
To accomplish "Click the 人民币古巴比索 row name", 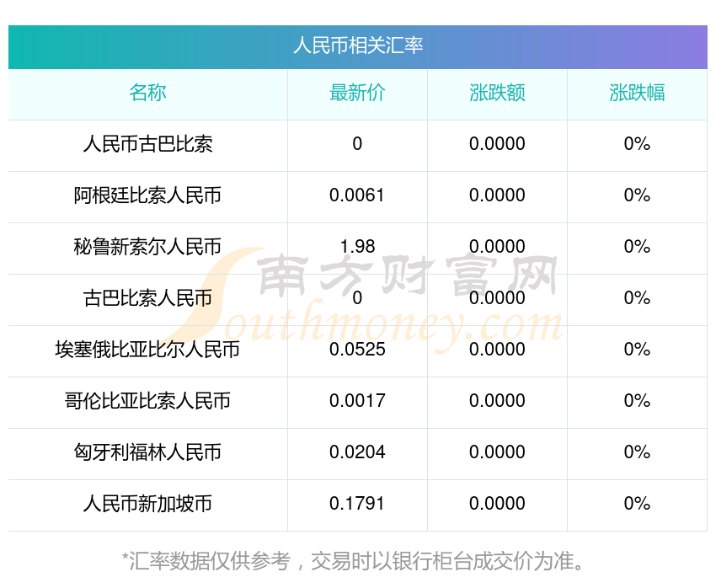I will 147,144.
